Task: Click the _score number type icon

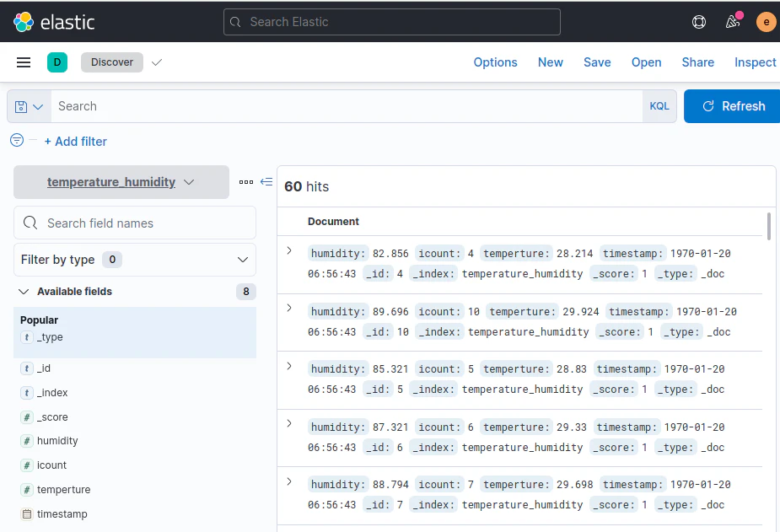Action: tap(27, 417)
